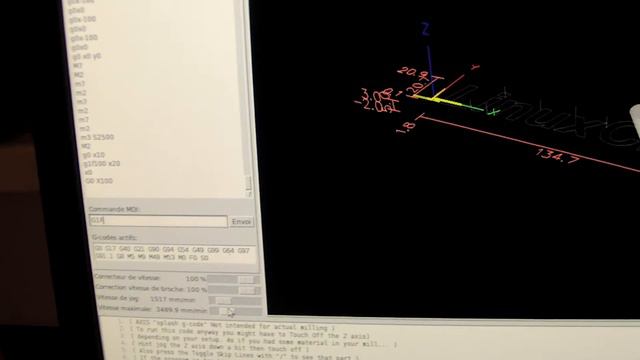Image resolution: width=640 pixels, height=360 pixels.
Task: Select history entry "g0 x10"
Action: coord(93,155)
